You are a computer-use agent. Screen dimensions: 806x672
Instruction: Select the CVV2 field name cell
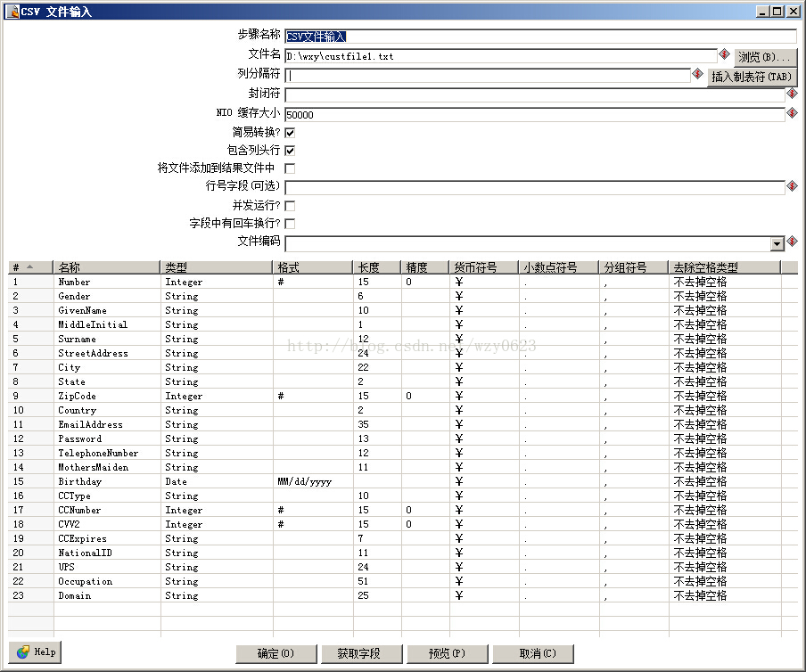[107, 524]
